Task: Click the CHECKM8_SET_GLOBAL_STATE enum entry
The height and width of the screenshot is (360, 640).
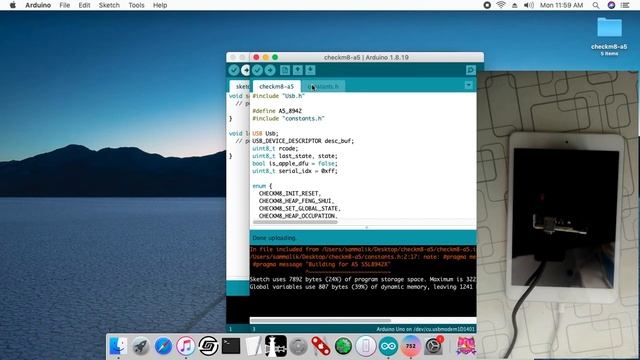Action: (299, 208)
